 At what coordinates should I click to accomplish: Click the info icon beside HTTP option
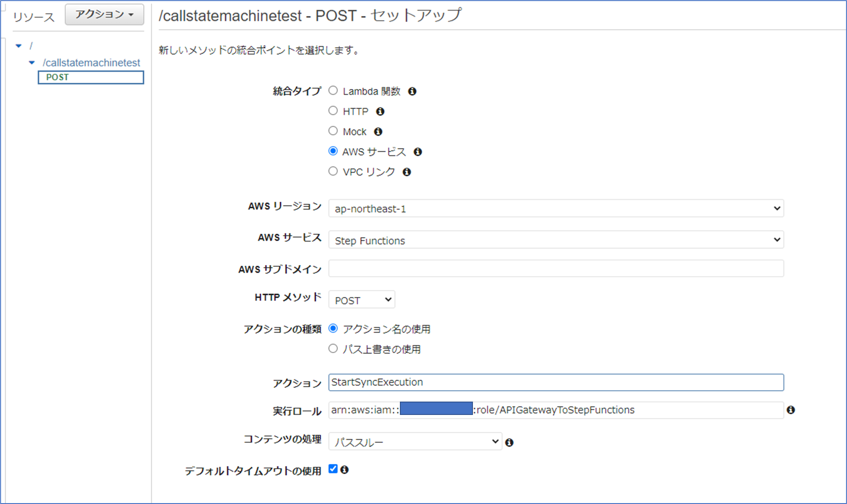click(x=380, y=111)
